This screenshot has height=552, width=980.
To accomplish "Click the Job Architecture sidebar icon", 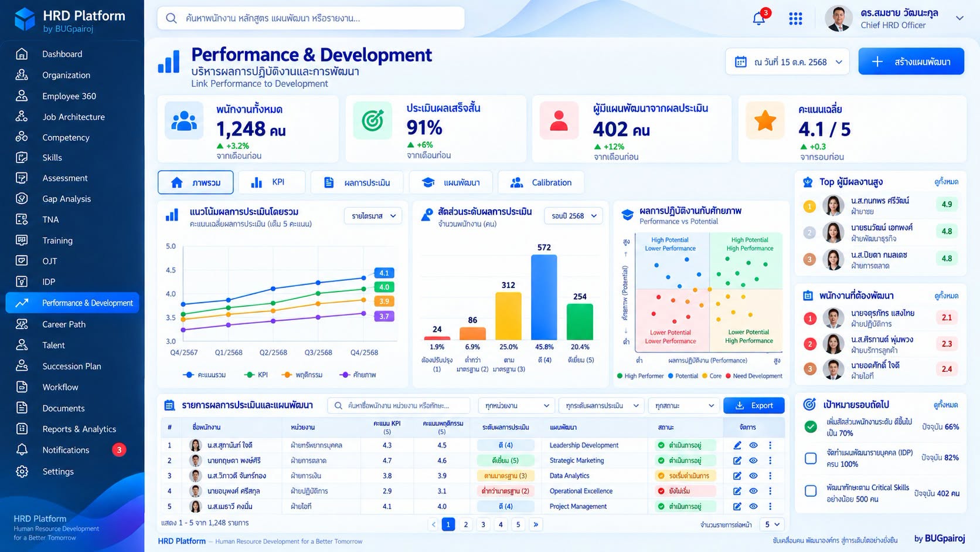I will (x=22, y=116).
